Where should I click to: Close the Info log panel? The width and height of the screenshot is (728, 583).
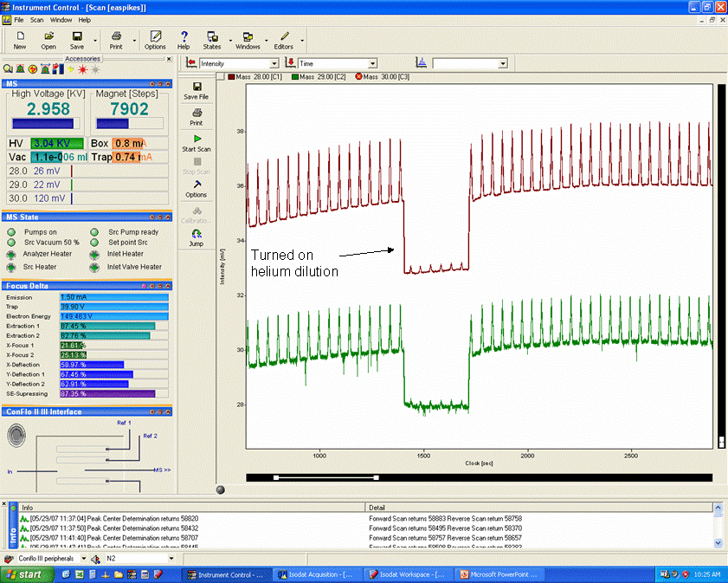pos(3,504)
